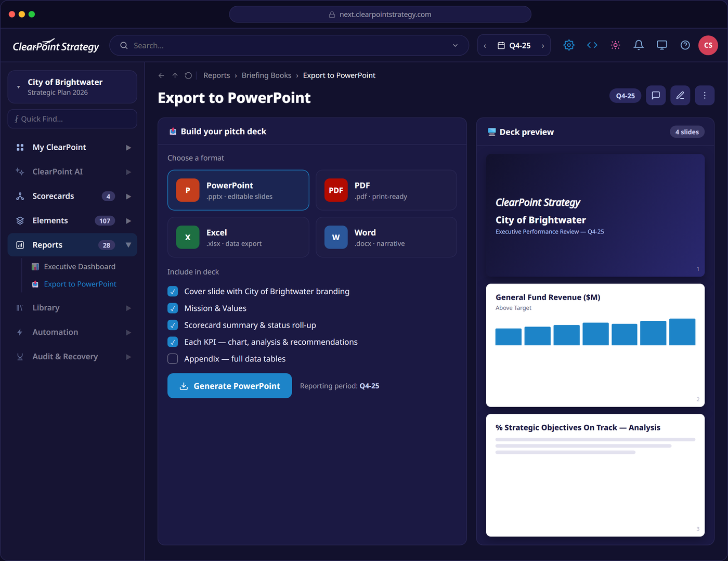Uncheck Scorecard summary & status roll-up
This screenshot has height=561, width=728.
pyautogui.click(x=173, y=325)
